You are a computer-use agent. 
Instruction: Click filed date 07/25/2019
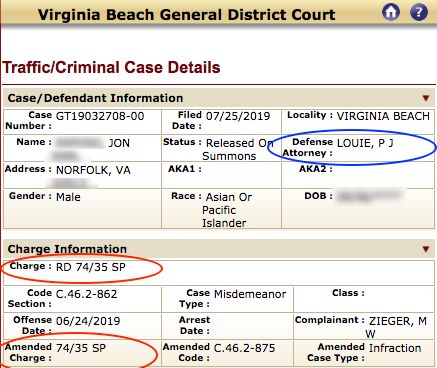tap(238, 116)
